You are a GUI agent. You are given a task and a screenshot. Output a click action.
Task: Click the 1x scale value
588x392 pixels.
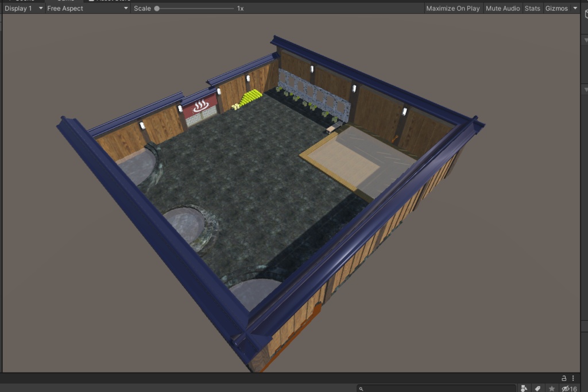(241, 8)
